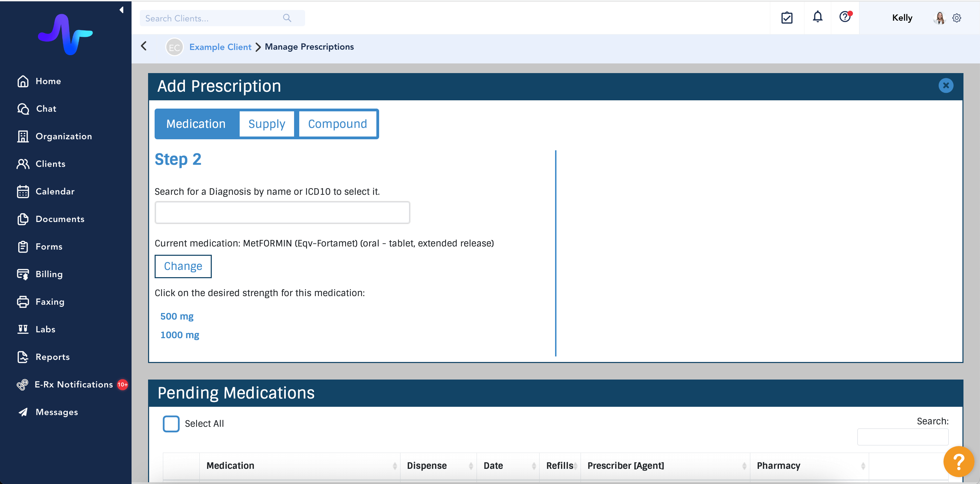Select the 500 mg strength link

(177, 316)
